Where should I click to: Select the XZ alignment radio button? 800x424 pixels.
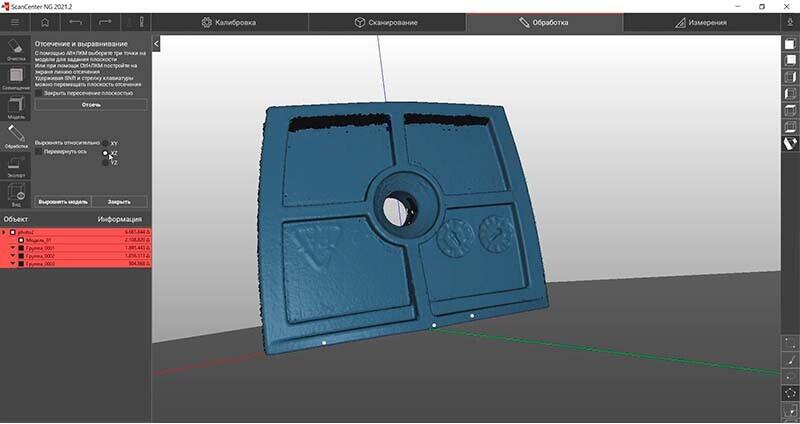pyautogui.click(x=105, y=153)
